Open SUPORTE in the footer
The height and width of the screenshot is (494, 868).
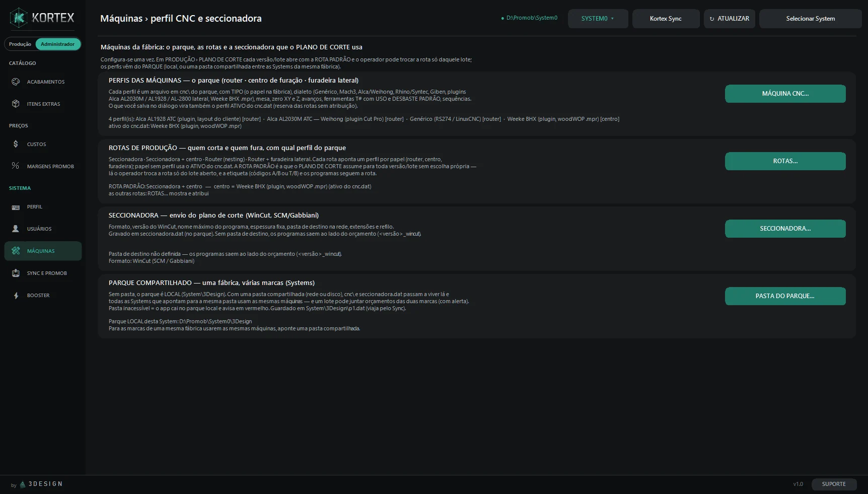(834, 484)
